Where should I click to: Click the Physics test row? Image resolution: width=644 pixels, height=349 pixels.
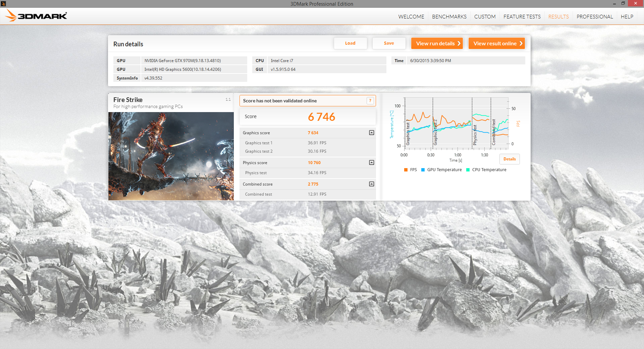[x=308, y=173]
